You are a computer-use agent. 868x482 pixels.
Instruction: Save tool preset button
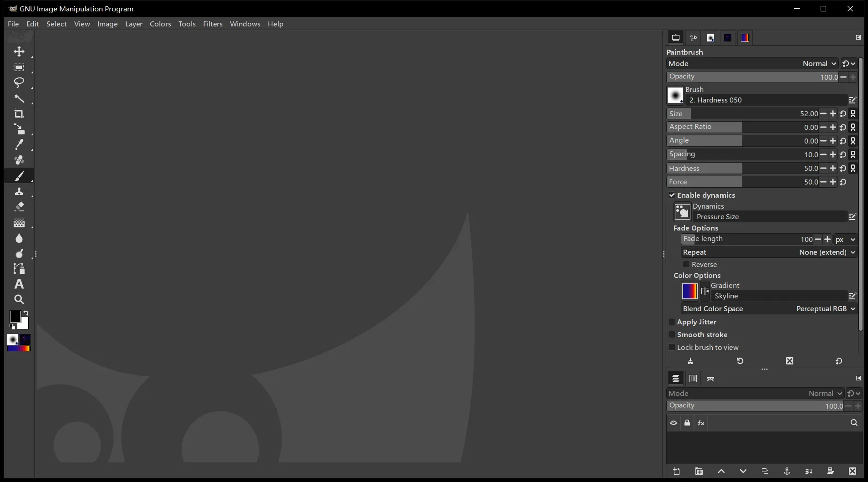click(x=690, y=361)
